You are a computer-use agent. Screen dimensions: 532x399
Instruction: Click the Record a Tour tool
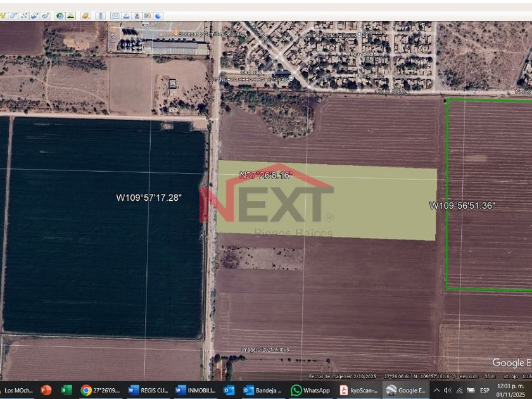point(45,16)
